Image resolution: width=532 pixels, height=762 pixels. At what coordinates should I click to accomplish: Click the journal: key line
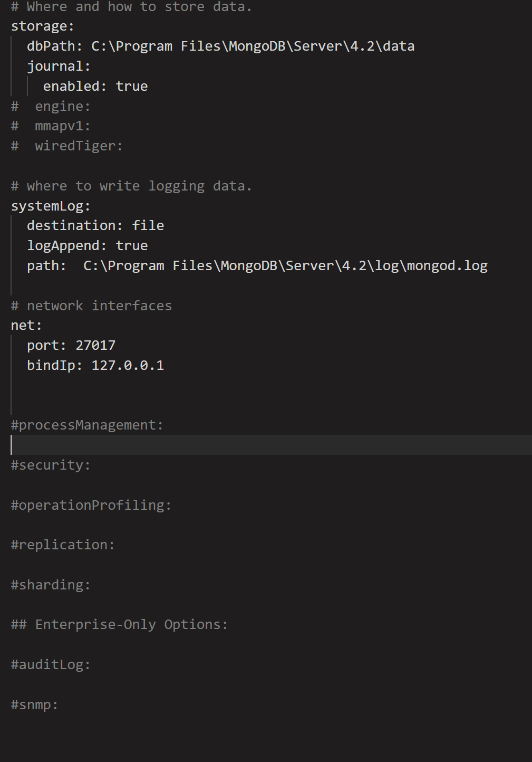59,66
